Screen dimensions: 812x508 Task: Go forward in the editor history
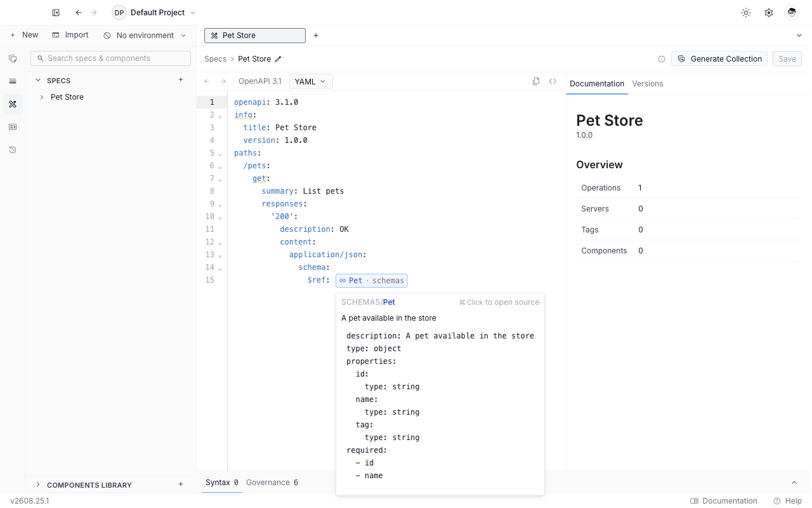pyautogui.click(x=223, y=81)
